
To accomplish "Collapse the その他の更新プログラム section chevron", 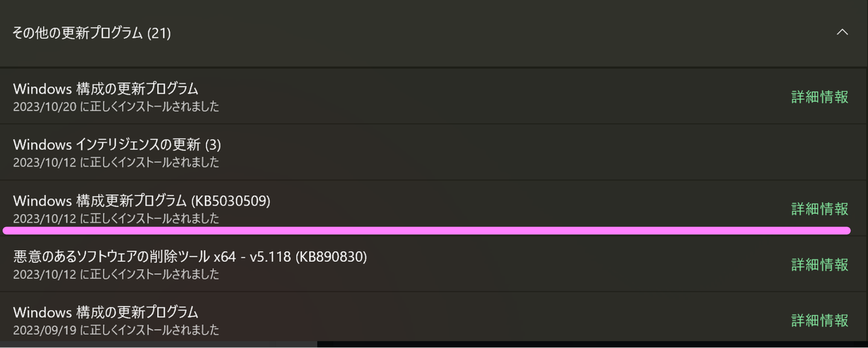I will pyautogui.click(x=842, y=33).
